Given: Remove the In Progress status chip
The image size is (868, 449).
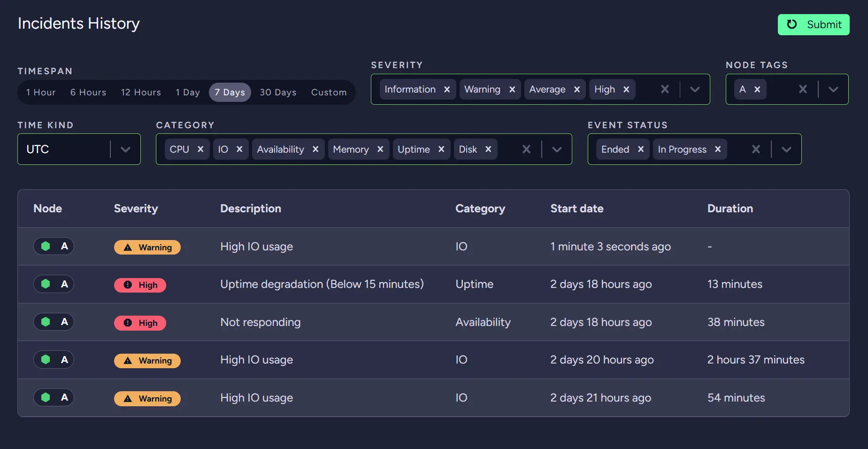Looking at the screenshot, I should tap(718, 149).
